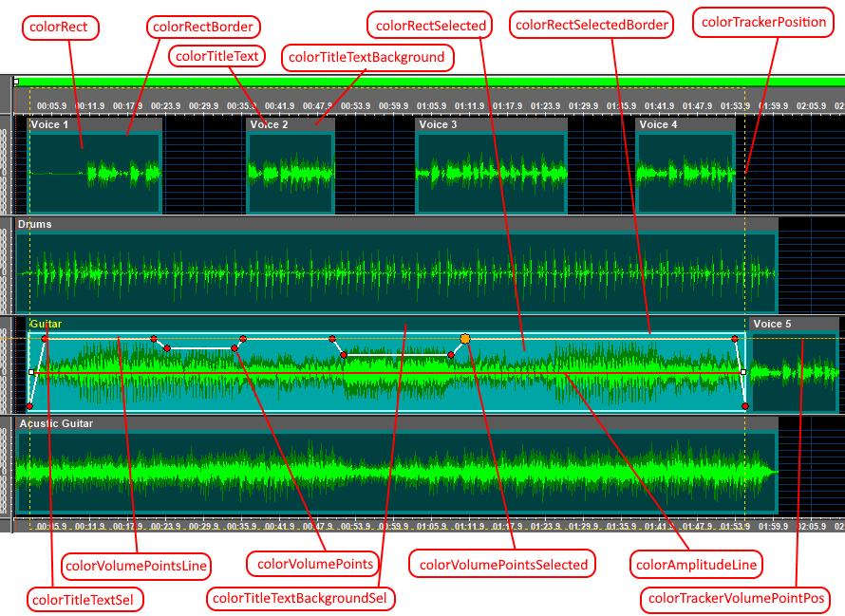This screenshot has height=616, width=845.
Task: Select the Voice 1 audio clip waveform
Action: (95, 173)
